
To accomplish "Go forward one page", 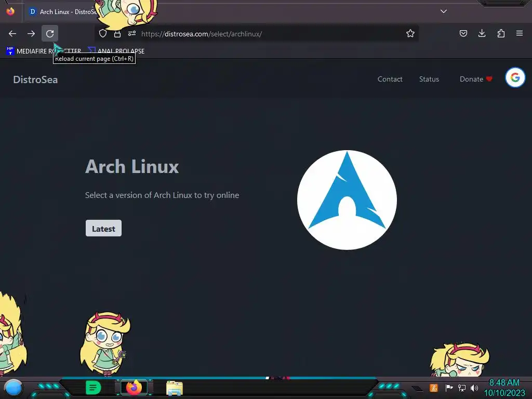I will (31, 34).
